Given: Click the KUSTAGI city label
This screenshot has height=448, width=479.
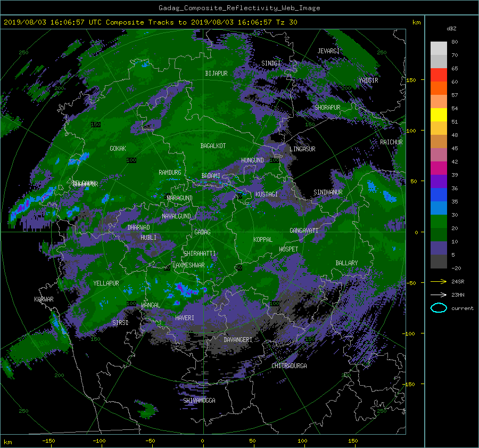Looking at the screenshot, I should (267, 194).
